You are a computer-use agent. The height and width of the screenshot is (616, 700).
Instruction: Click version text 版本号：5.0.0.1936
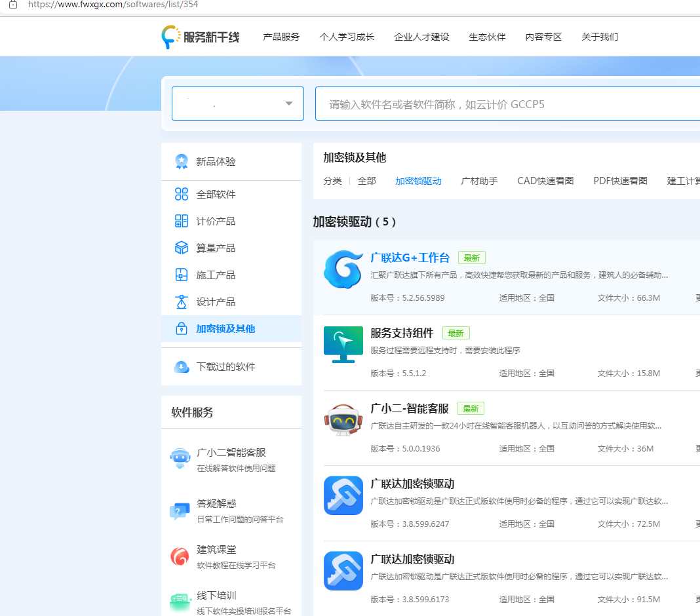(x=405, y=449)
